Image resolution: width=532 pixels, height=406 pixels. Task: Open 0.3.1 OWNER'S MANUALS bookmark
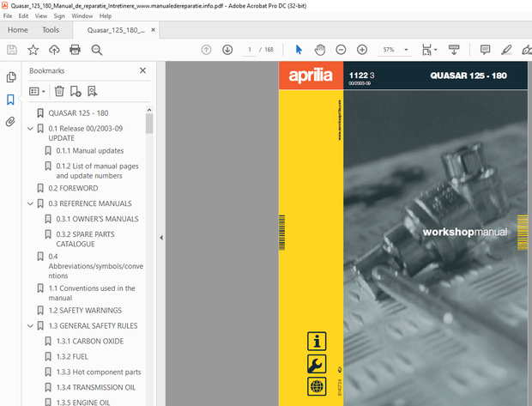pyautogui.click(x=97, y=219)
